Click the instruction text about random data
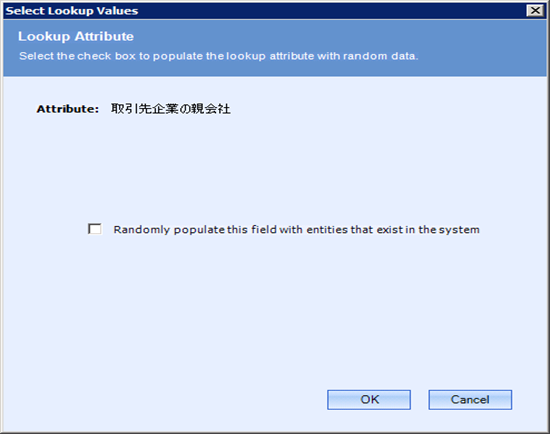 (219, 56)
